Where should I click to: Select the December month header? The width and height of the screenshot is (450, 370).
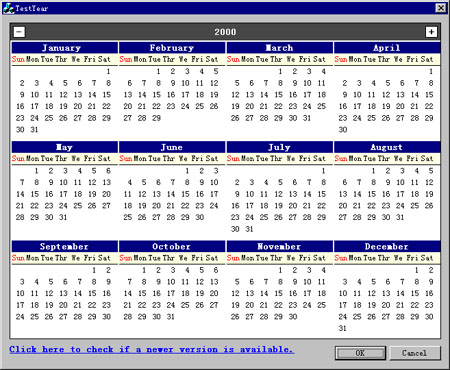pyautogui.click(x=387, y=246)
